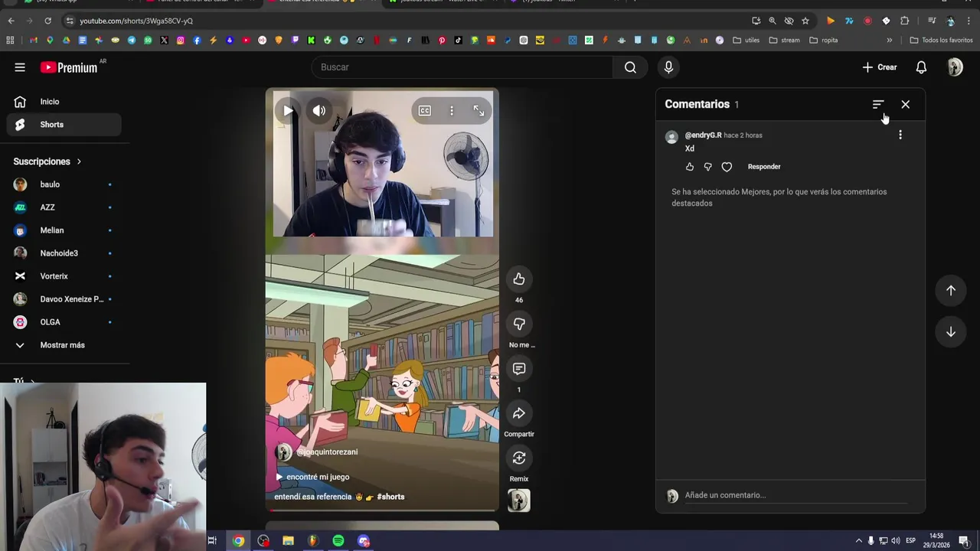Screen dimensions: 980x551
Task: Reload the page in Chrome
Action: pyautogui.click(x=47, y=21)
